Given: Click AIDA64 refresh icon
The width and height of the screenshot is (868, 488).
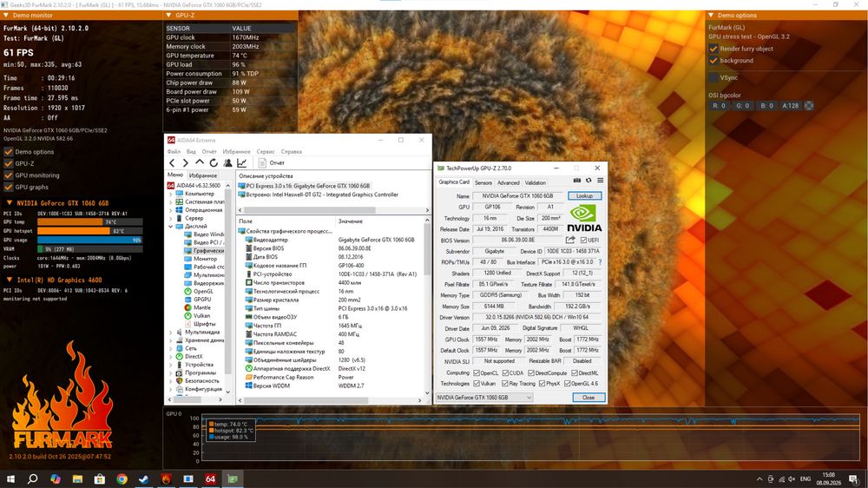Looking at the screenshot, I should point(214,163).
